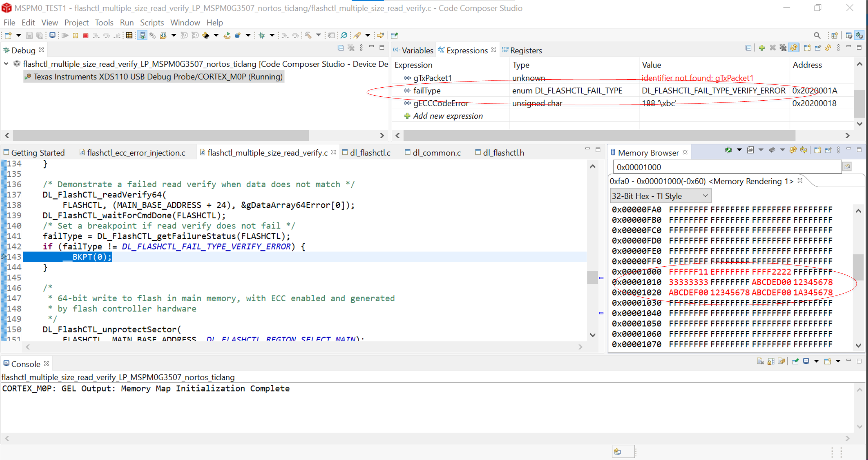Image resolution: width=868 pixels, height=460 pixels.
Task: Click the Memory Browser address input field
Action: click(x=727, y=167)
